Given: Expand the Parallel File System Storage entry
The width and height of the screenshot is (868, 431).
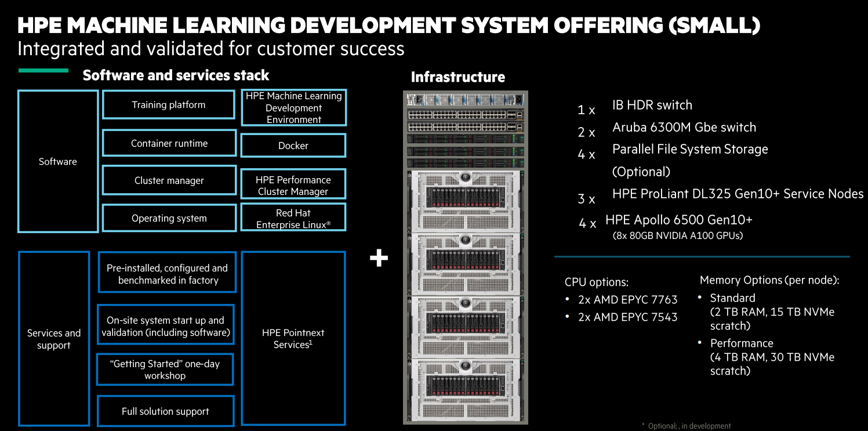Looking at the screenshot, I should [x=690, y=149].
